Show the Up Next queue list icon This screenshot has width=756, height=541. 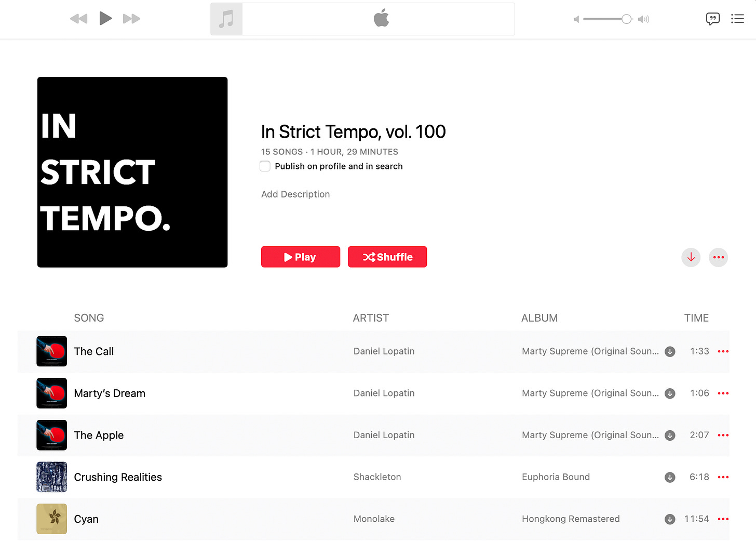tap(737, 19)
